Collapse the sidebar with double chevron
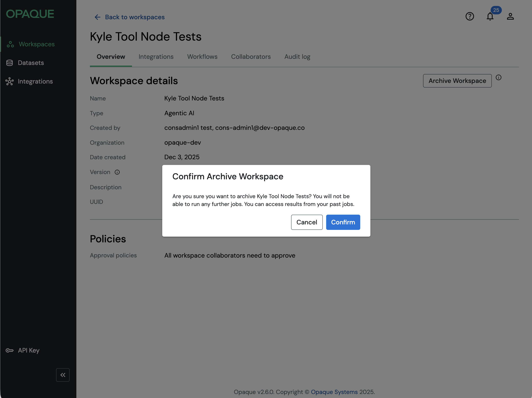The image size is (532, 398). tap(63, 375)
